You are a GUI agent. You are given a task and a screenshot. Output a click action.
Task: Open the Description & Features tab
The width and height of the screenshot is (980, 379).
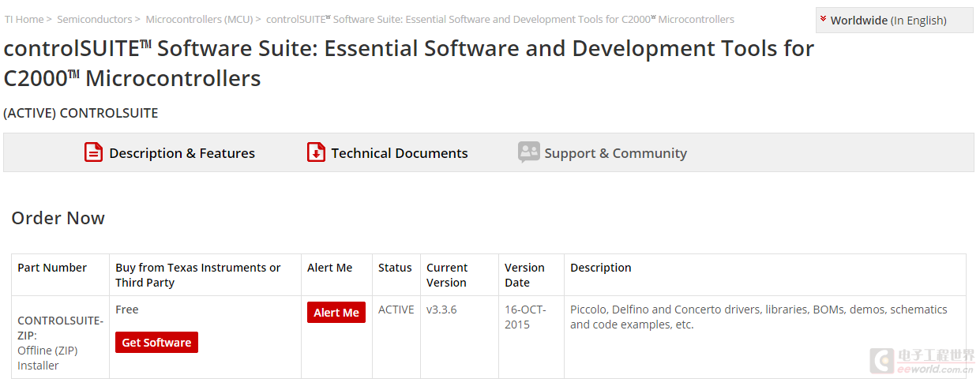point(170,153)
